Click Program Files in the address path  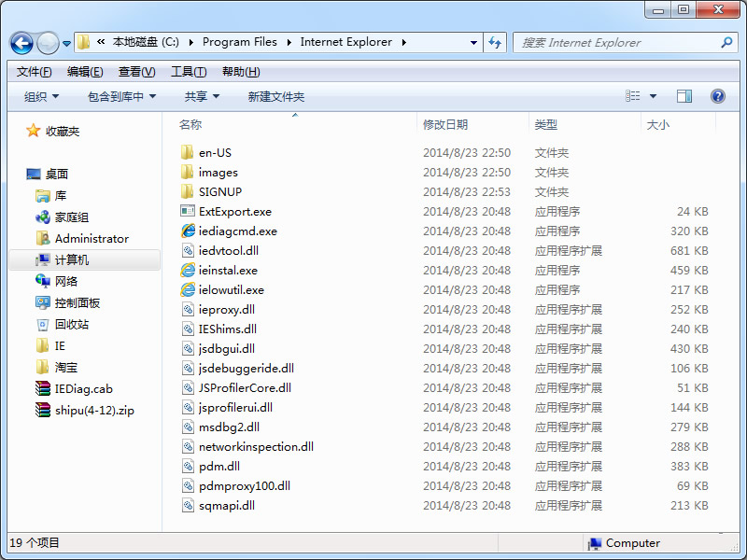tap(240, 42)
